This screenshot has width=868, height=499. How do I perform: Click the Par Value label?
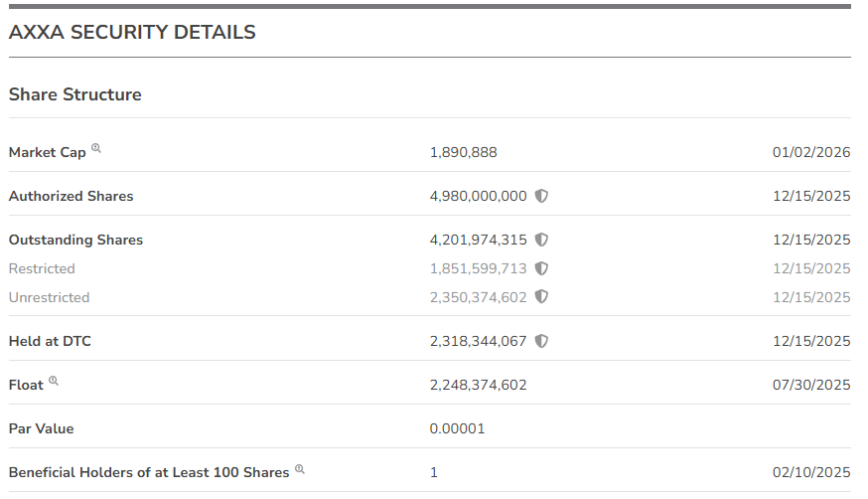42,428
